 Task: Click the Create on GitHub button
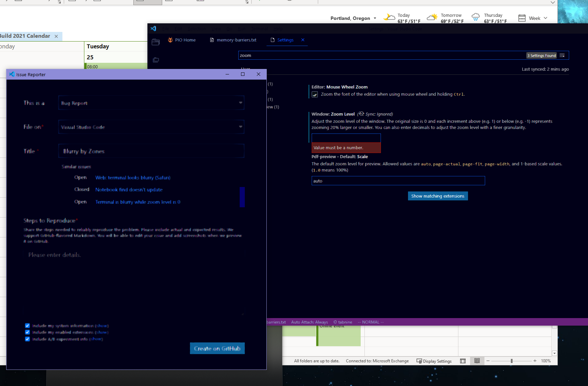point(217,348)
